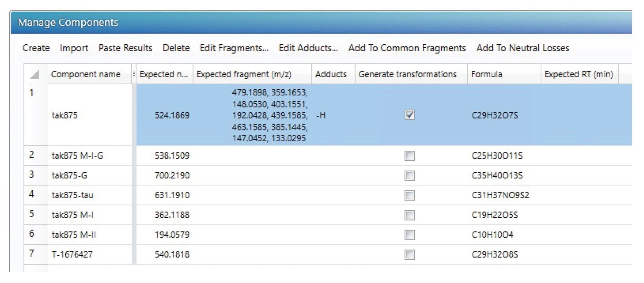Image resolution: width=644 pixels, height=283 pixels.
Task: Open the Edit Adducts dialog
Action: coord(308,48)
